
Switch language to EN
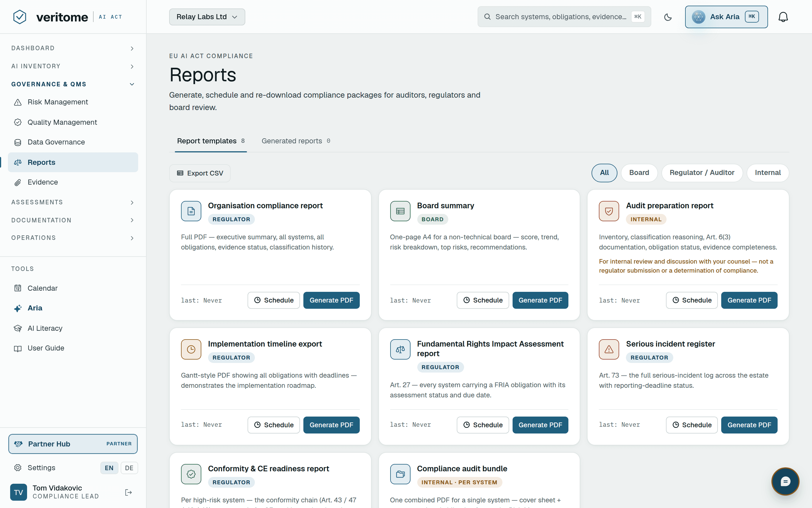pyautogui.click(x=109, y=468)
